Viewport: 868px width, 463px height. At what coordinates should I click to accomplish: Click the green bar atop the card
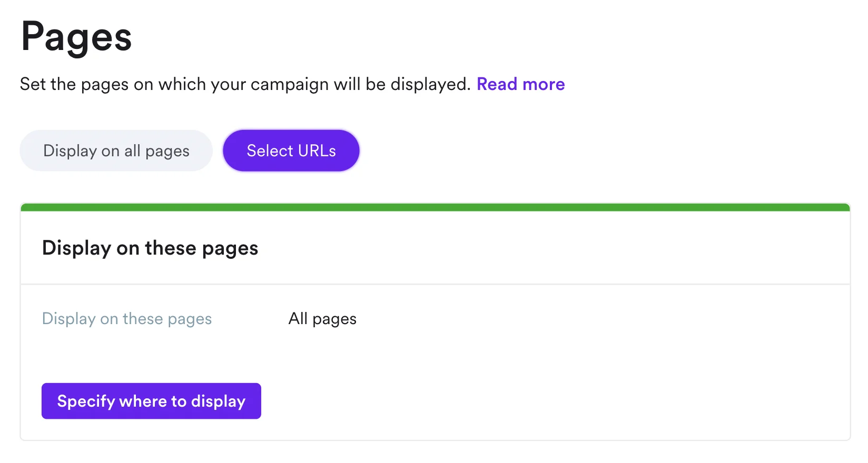click(435, 207)
